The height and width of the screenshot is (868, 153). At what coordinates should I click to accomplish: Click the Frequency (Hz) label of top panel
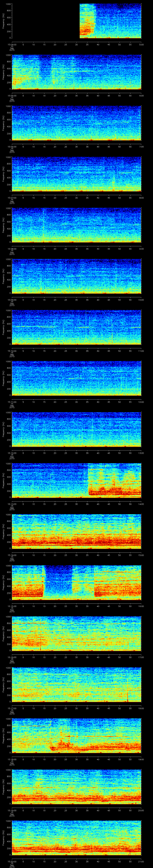pos(3,21)
